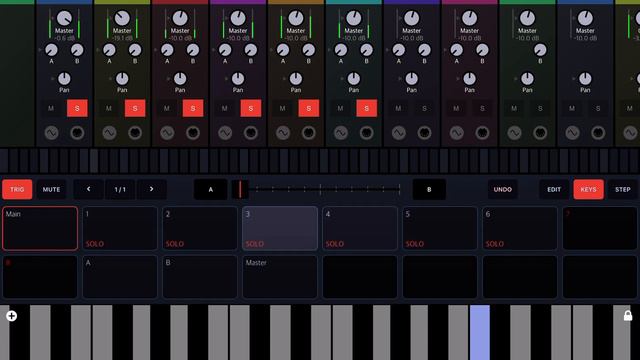Tap the A pad in the lower pad row
Screen dimensions: 640x360
[120, 277]
